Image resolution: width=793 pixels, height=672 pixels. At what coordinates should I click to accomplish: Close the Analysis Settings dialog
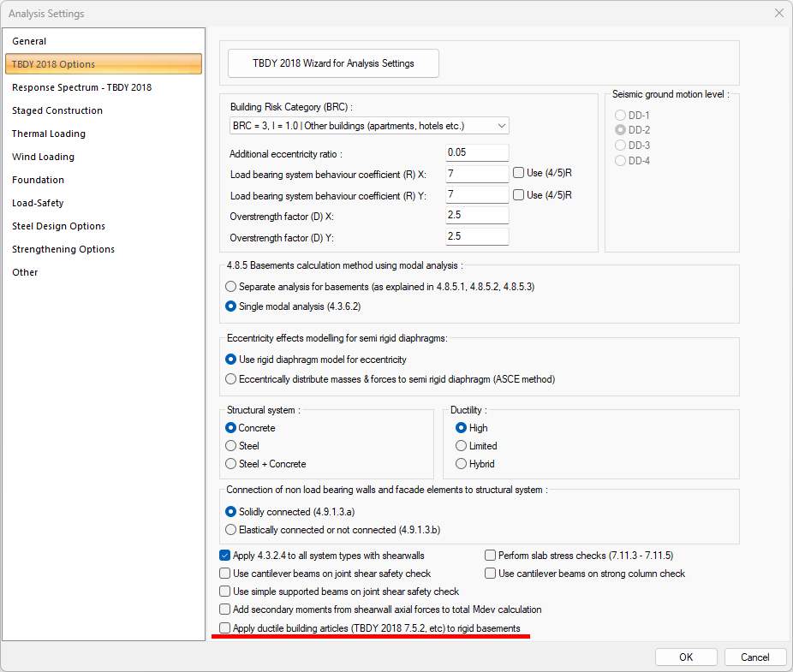tap(778, 13)
